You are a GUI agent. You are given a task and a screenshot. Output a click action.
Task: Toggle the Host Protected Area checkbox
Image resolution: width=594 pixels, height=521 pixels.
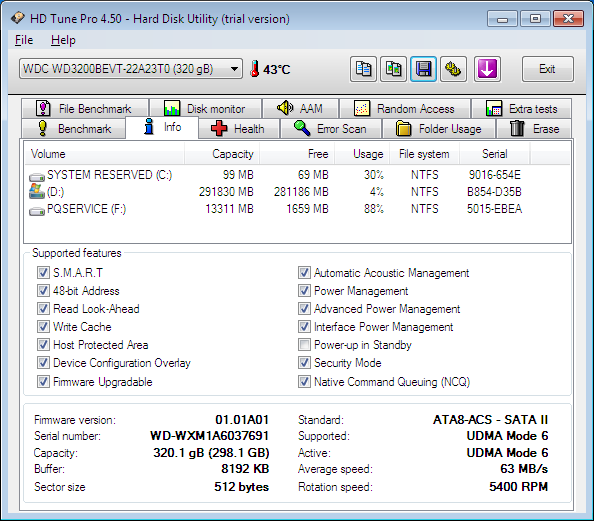coord(43,344)
